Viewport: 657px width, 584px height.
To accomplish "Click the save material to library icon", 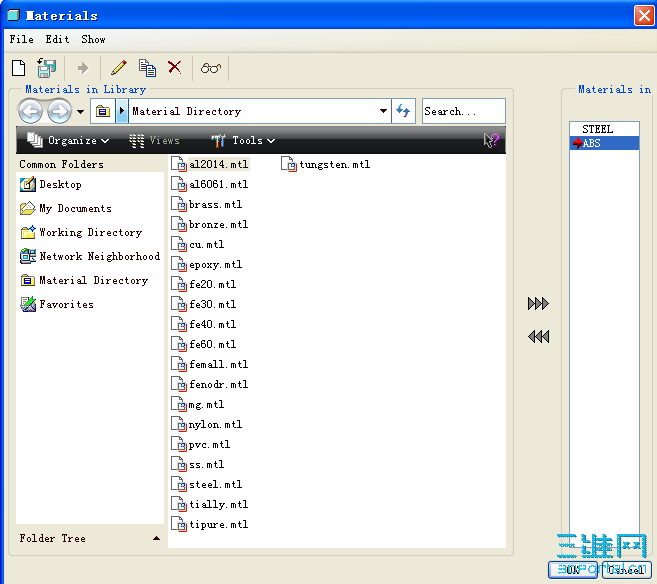I will point(47,68).
